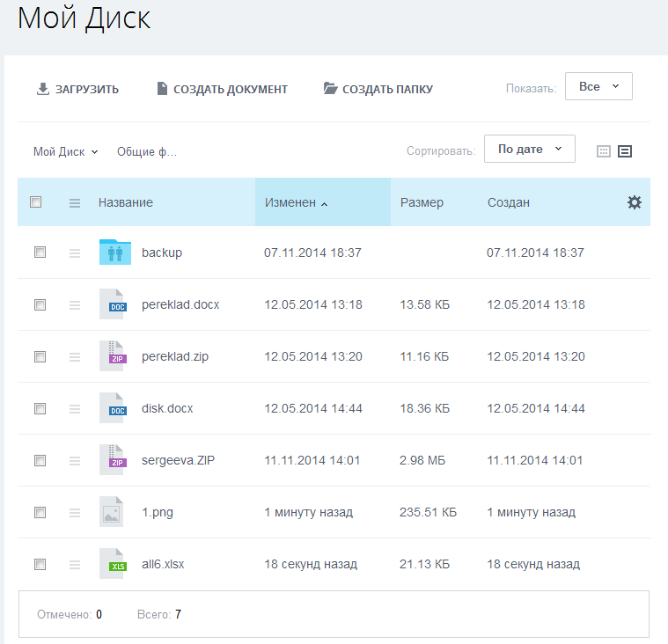Click the 'Мой Диск' page title
This screenshot has height=644, width=668.
(x=84, y=18)
